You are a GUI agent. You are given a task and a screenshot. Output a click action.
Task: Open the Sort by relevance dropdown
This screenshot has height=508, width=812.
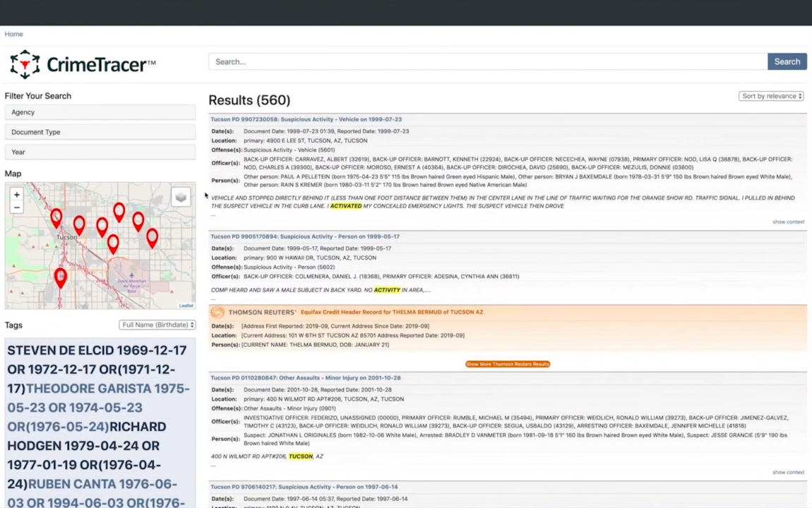click(x=771, y=96)
